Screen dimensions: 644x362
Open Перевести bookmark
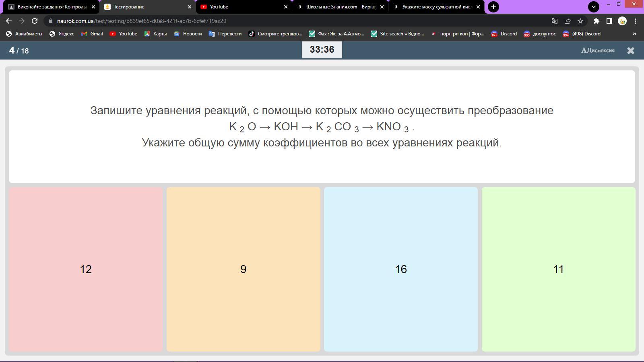[x=225, y=34]
